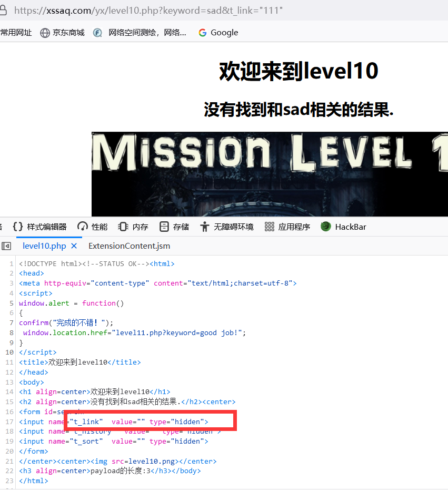Click the Mission Level banner image
The height and width of the screenshot is (490, 448).
click(x=270, y=174)
